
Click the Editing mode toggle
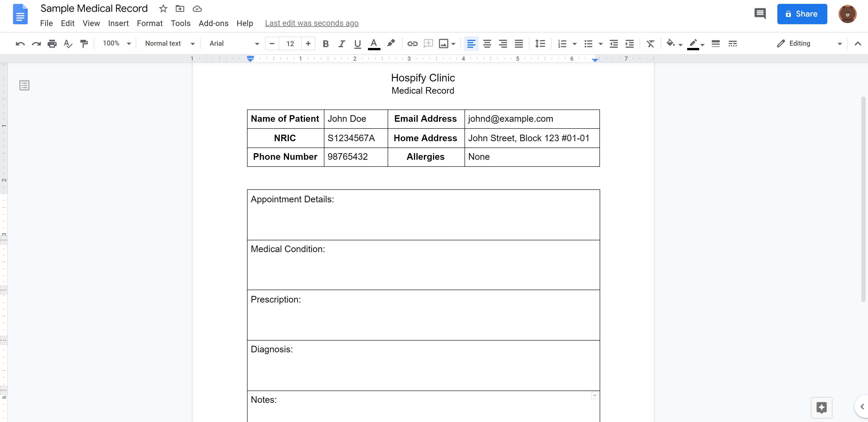tap(808, 43)
